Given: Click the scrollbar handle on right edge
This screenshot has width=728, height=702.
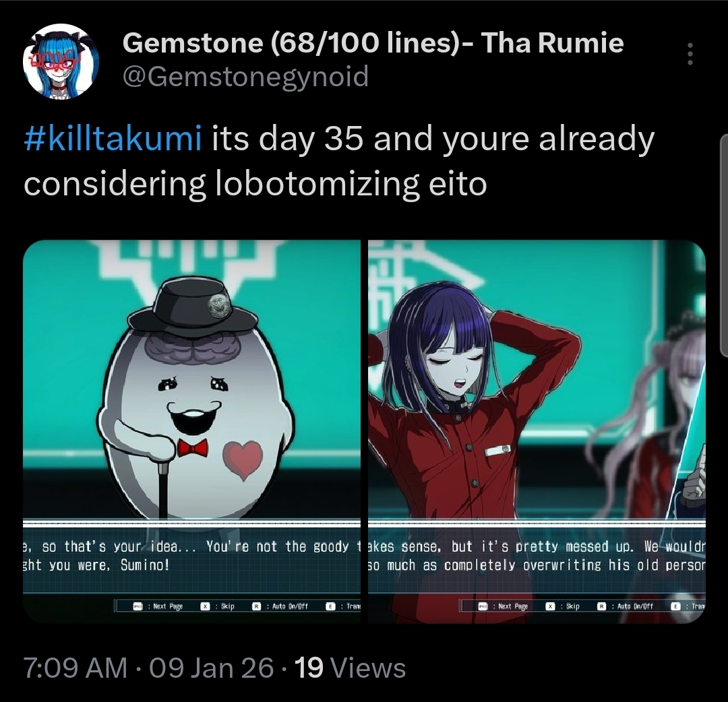Looking at the screenshot, I should click(x=724, y=245).
